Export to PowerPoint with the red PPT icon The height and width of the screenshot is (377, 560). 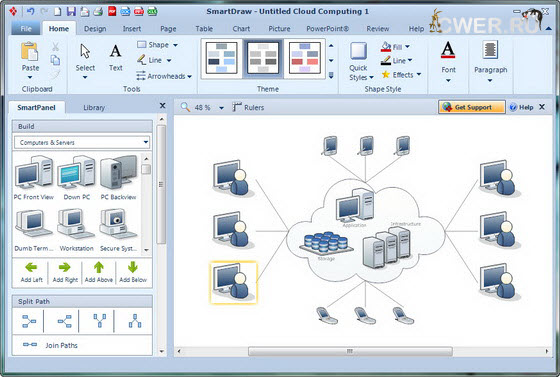[139, 11]
